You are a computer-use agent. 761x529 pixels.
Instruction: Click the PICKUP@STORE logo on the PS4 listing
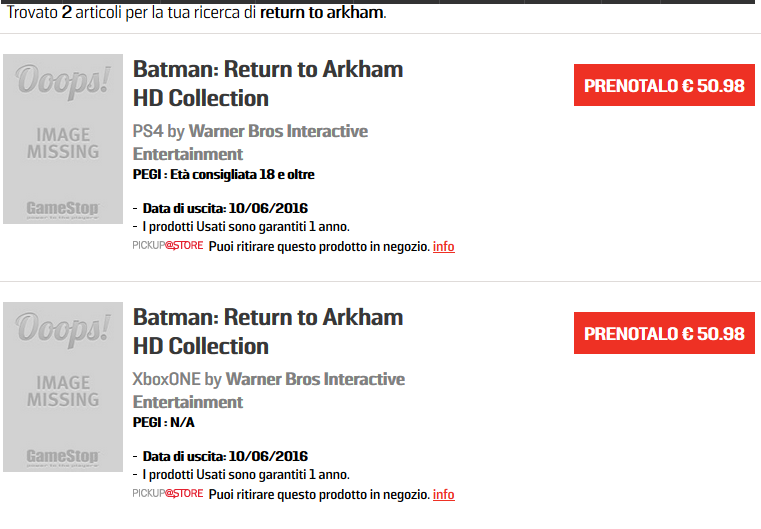pyautogui.click(x=167, y=246)
